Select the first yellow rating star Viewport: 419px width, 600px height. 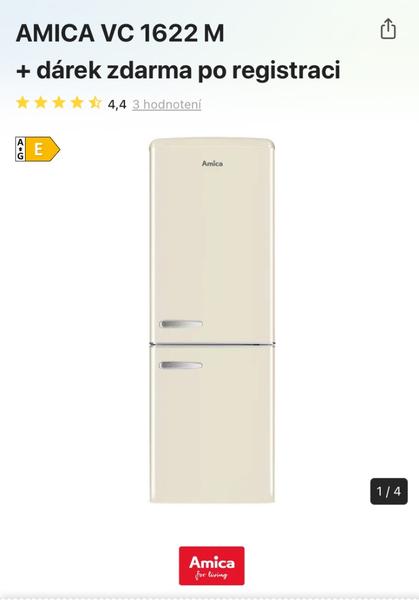click(x=23, y=103)
